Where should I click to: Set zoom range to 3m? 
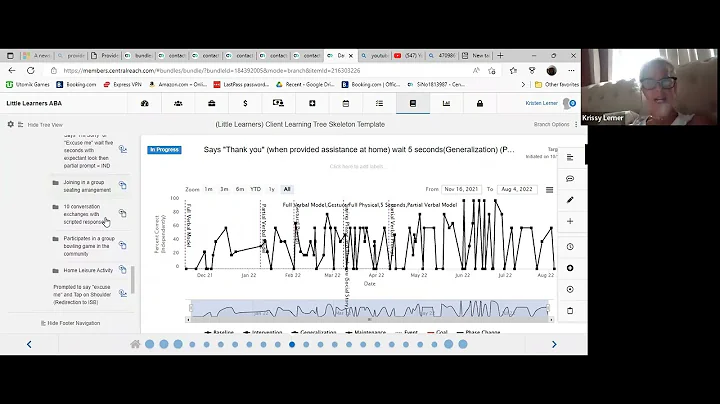224,189
